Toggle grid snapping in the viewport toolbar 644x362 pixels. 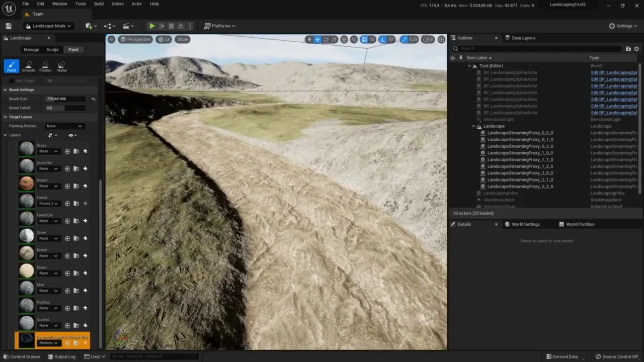364,39
